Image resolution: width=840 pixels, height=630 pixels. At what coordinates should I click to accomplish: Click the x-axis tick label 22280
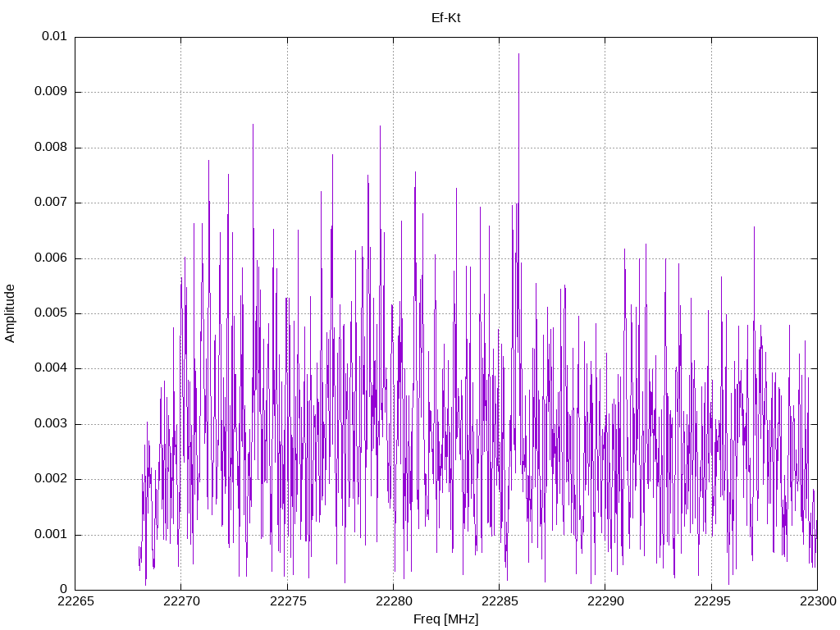pos(394,601)
